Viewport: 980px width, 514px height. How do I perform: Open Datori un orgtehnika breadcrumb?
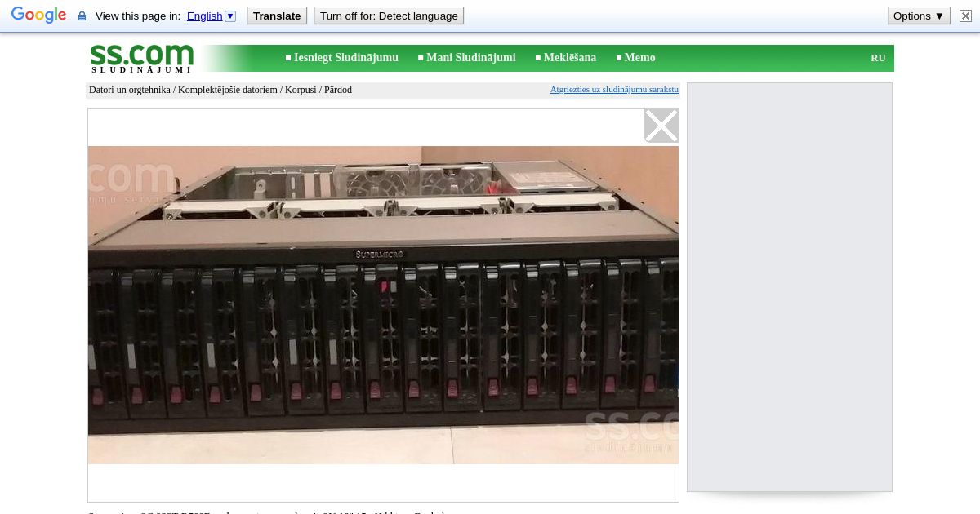point(130,90)
